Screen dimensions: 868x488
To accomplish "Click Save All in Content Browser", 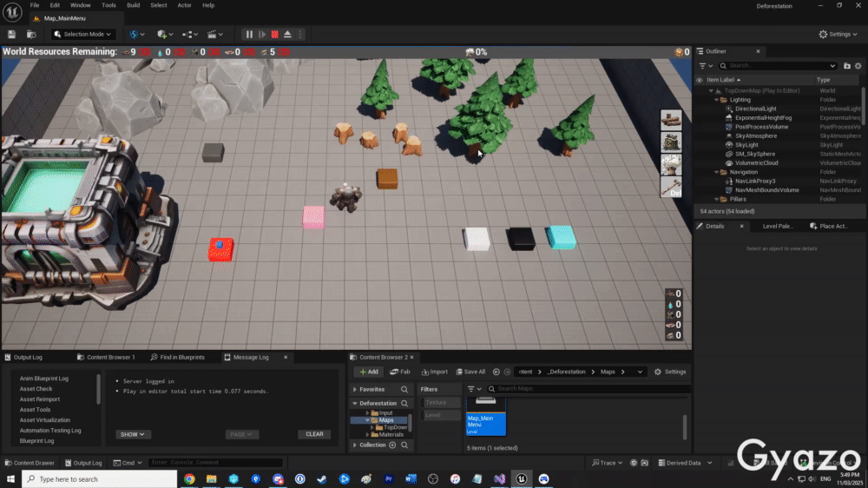I will [x=470, y=372].
